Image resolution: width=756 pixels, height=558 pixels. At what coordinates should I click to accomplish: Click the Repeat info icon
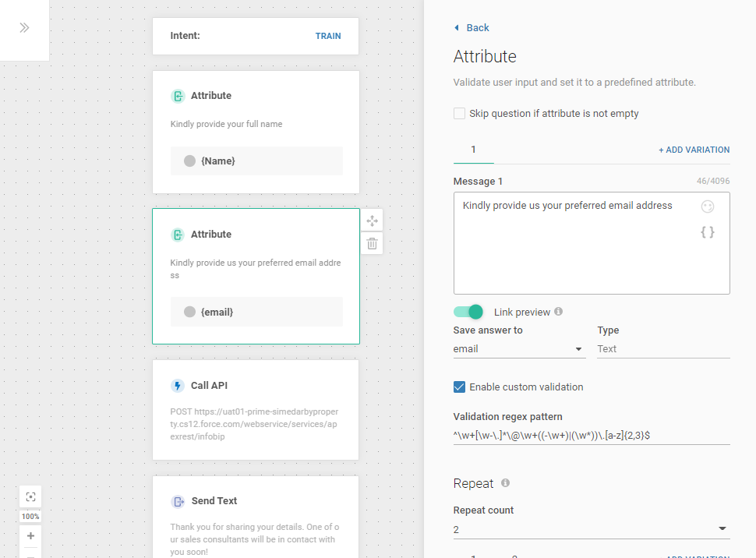[x=505, y=483]
